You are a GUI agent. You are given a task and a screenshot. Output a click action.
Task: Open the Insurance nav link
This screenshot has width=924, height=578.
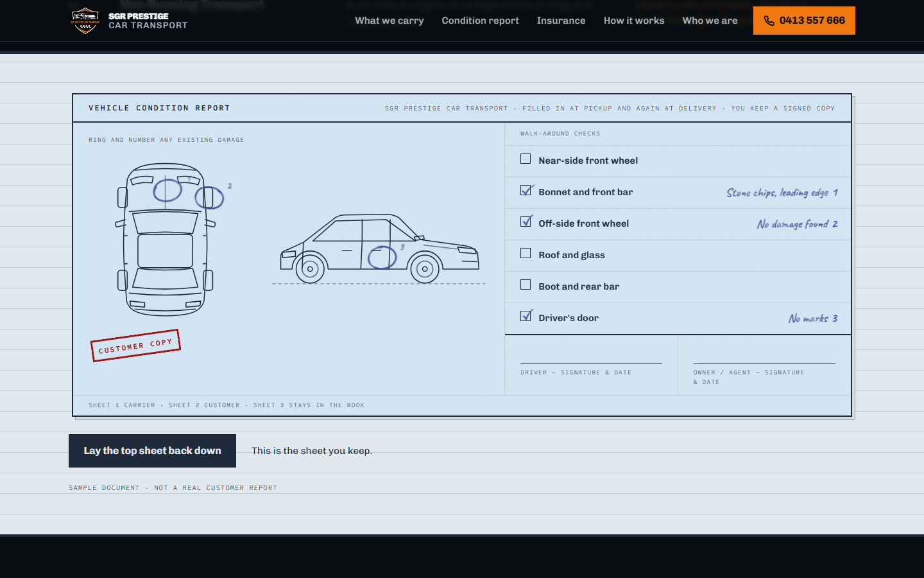pyautogui.click(x=561, y=21)
